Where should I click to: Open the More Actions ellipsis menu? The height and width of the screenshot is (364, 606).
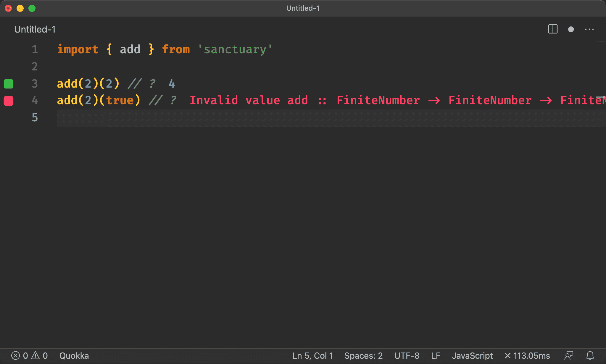point(589,29)
